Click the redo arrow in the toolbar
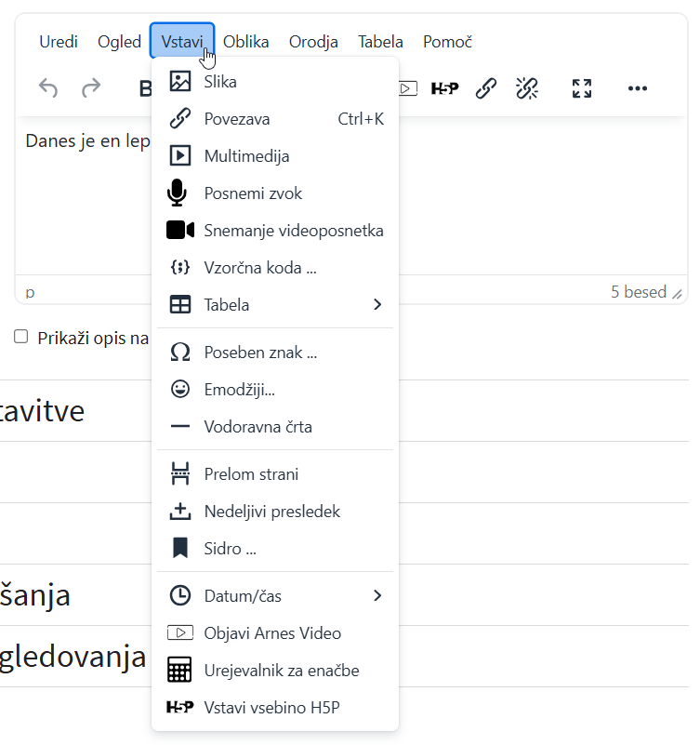Image resolution: width=700 pixels, height=745 pixels. pos(91,88)
